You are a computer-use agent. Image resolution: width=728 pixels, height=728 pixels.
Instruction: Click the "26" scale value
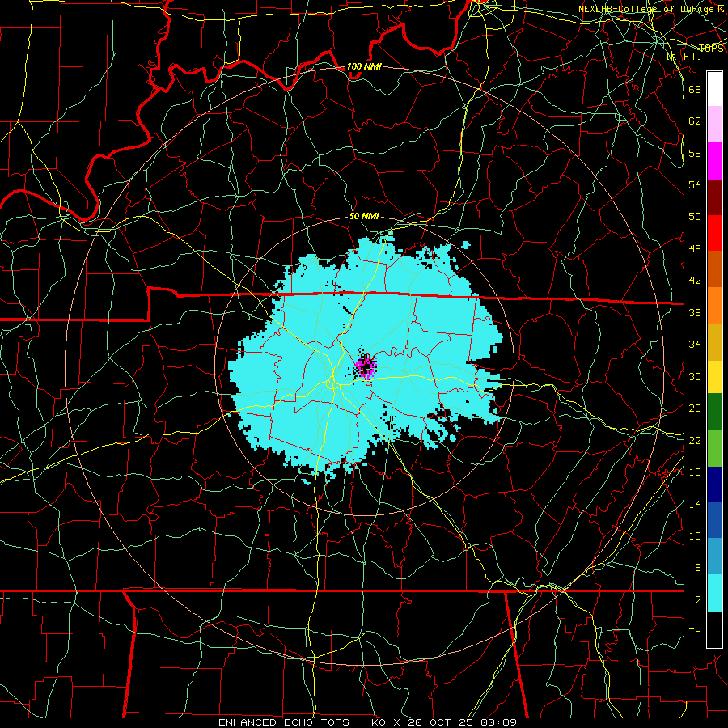[x=695, y=408]
